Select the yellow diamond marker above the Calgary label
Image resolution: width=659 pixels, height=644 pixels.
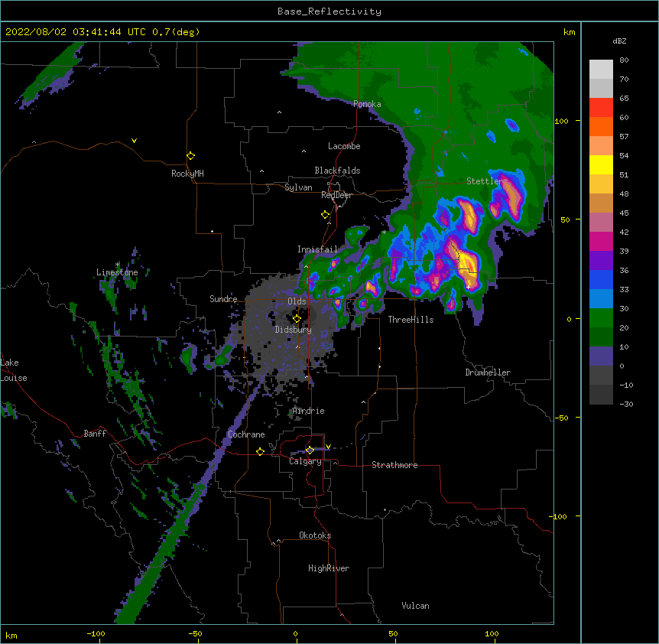[x=310, y=450]
